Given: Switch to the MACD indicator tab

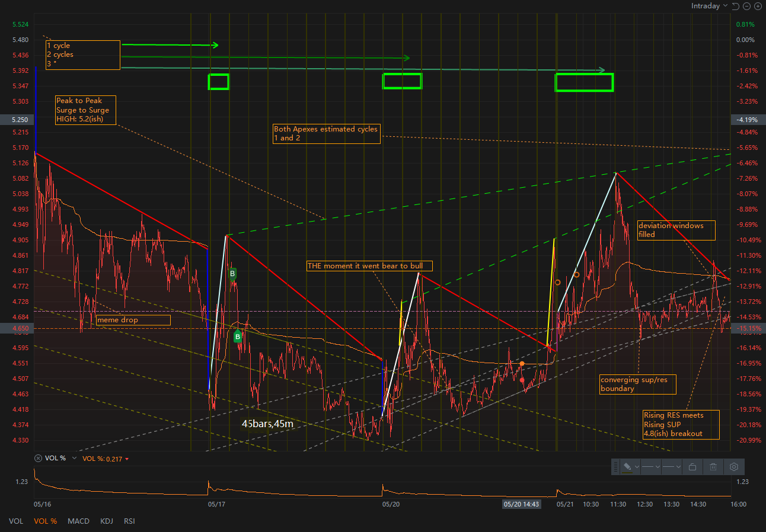Looking at the screenshot, I should pos(78,521).
